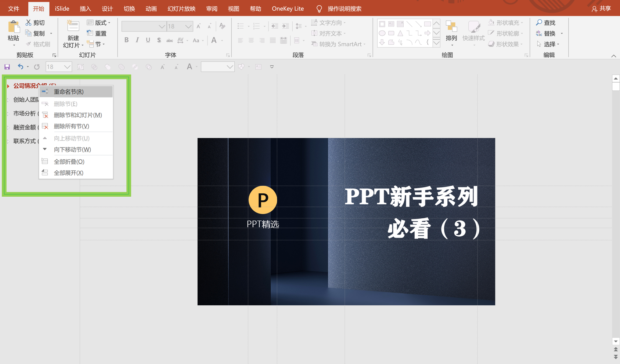Decrease font size in ribbon
This screenshot has width=620, height=364.
coord(209,26)
